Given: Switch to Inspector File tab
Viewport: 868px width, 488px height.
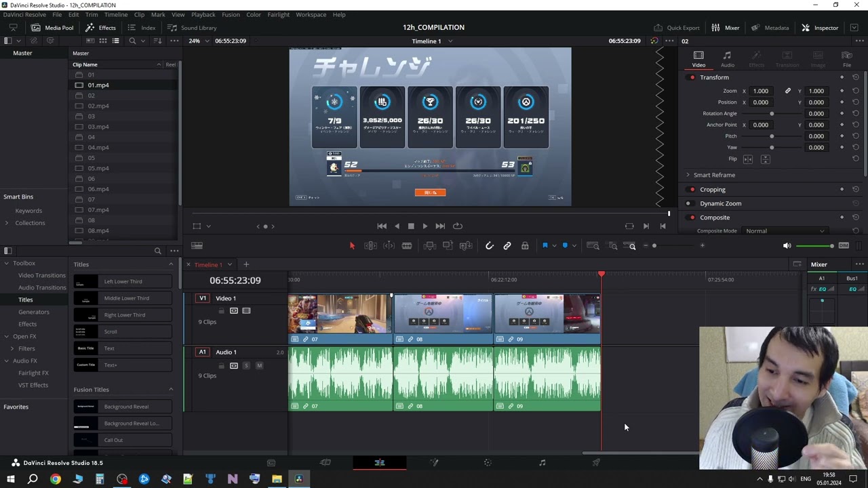Looking at the screenshot, I should click(x=847, y=60).
